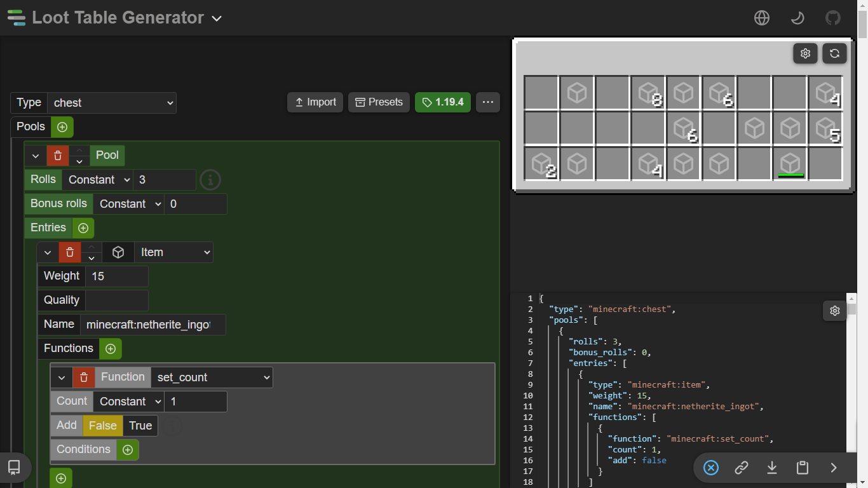The height and width of the screenshot is (488, 868).
Task: Open the Type chest dropdown
Action: pos(112,103)
